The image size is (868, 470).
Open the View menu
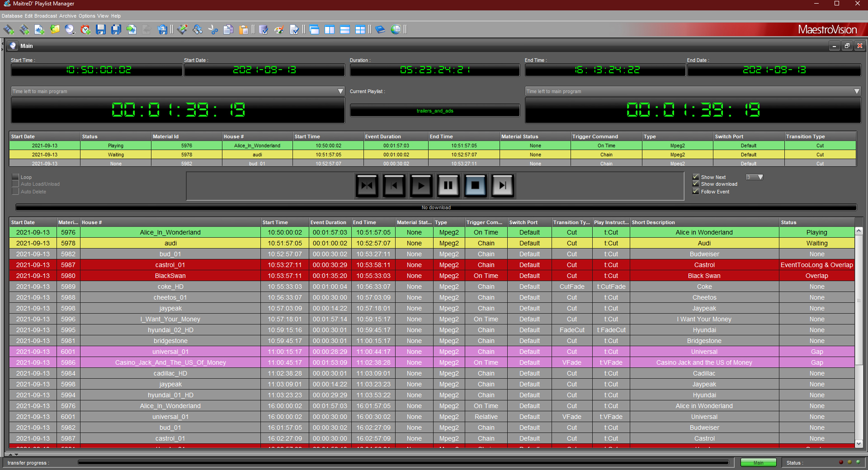pos(103,16)
